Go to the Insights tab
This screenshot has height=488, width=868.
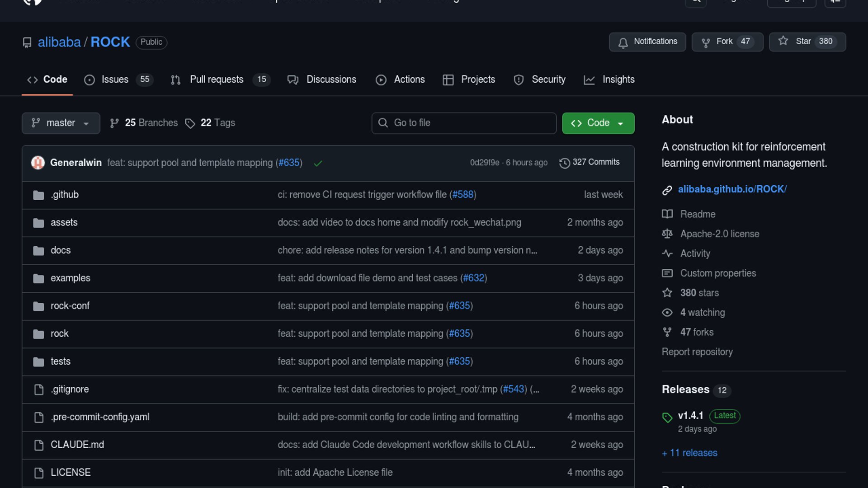point(618,80)
